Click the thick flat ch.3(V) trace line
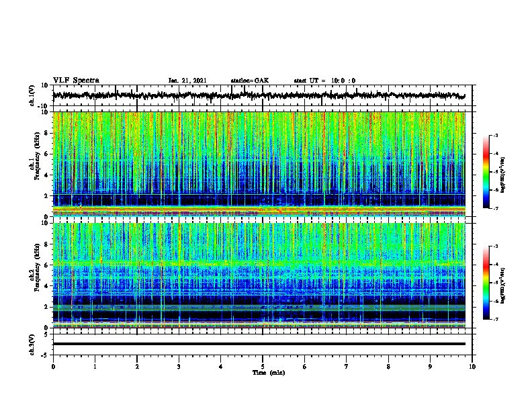Screen dimensions: 532x411 pyautogui.click(x=259, y=344)
